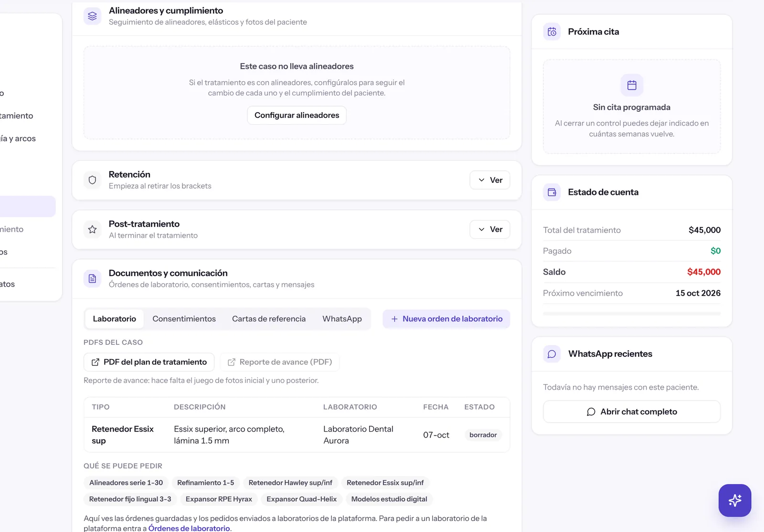Click the Retención shield icon
764x532 pixels.
(x=92, y=180)
